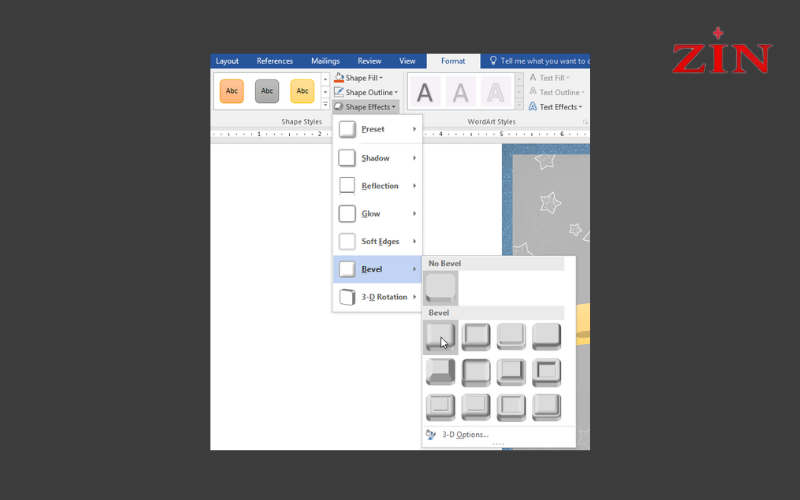Apply first bevel in third row
This screenshot has width=800, height=500.
(x=441, y=407)
